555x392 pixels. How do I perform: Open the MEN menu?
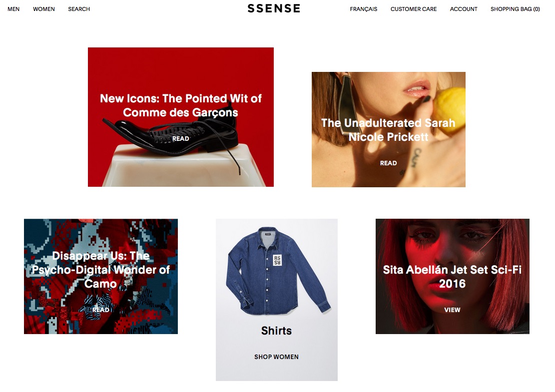13,9
